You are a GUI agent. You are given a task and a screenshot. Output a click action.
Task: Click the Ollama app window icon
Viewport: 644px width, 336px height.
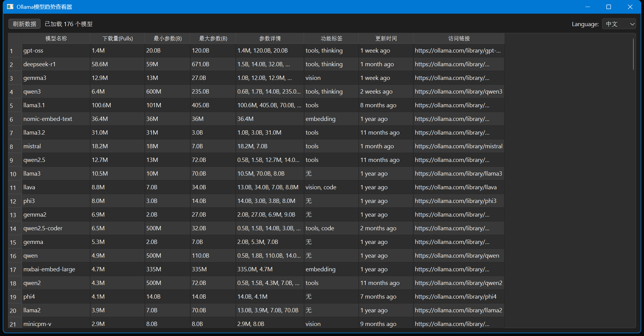(10, 7)
